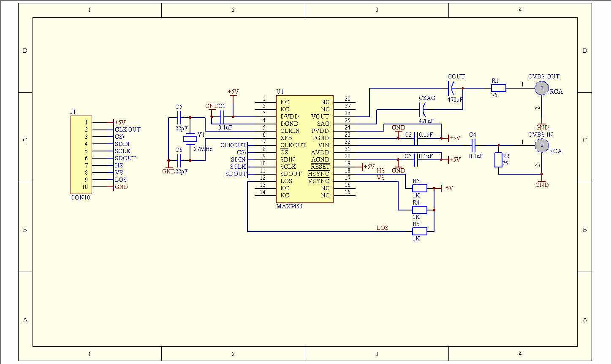This screenshot has width=611, height=364.
Task: Click the "75" value under R1
Action: click(x=494, y=95)
